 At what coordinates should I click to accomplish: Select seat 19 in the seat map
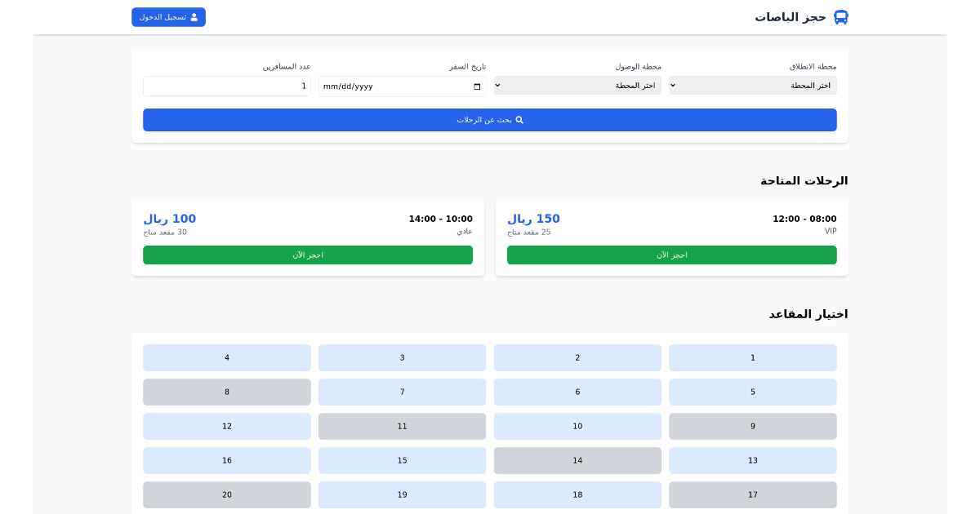pyautogui.click(x=402, y=494)
